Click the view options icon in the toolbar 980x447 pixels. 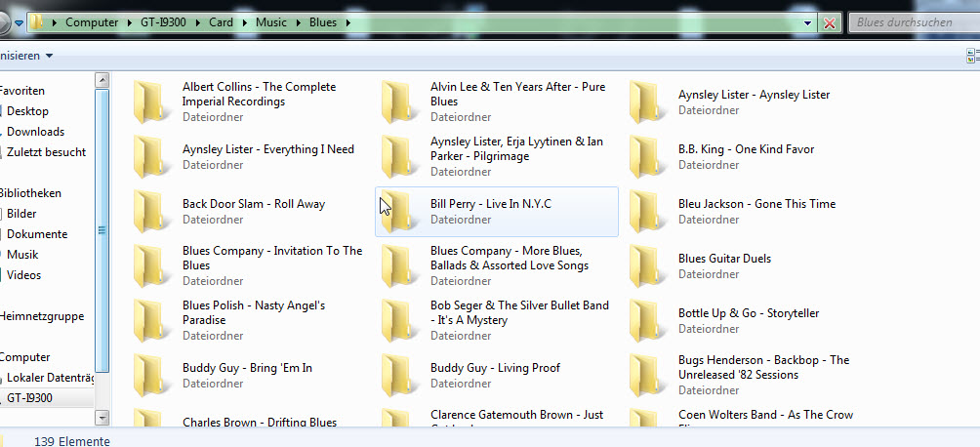(x=973, y=56)
